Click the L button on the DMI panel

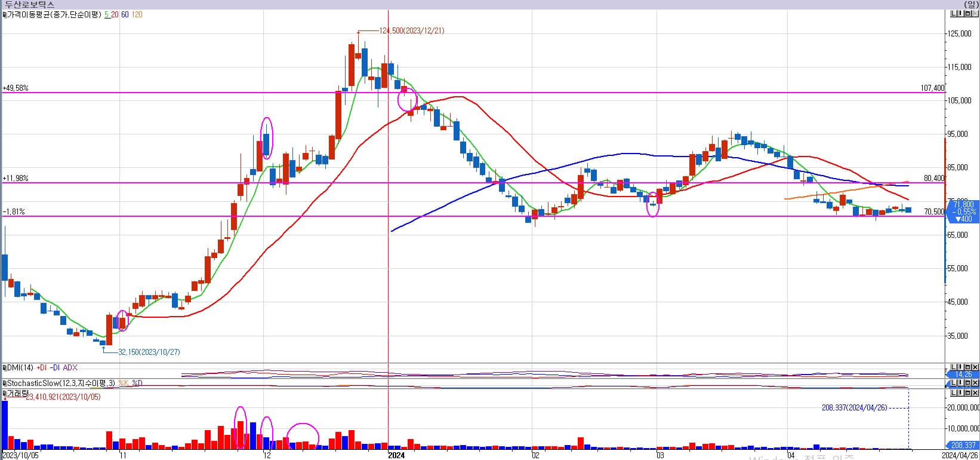click(954, 367)
